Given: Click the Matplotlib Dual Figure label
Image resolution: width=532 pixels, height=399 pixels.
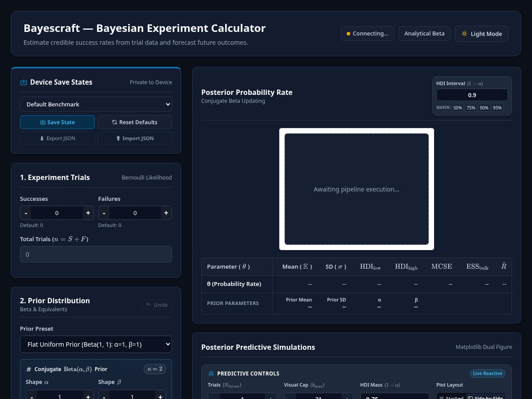Looking at the screenshot, I should pos(484,347).
